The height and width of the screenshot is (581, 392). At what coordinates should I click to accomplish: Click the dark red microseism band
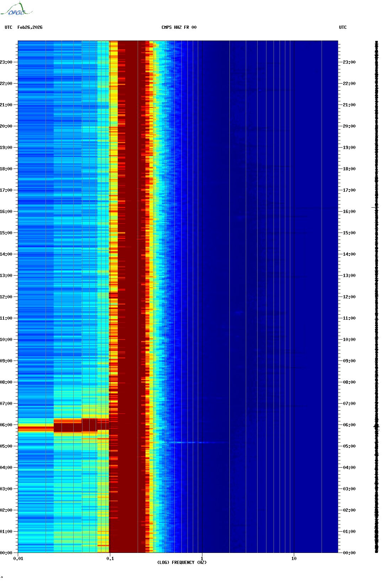131,297
